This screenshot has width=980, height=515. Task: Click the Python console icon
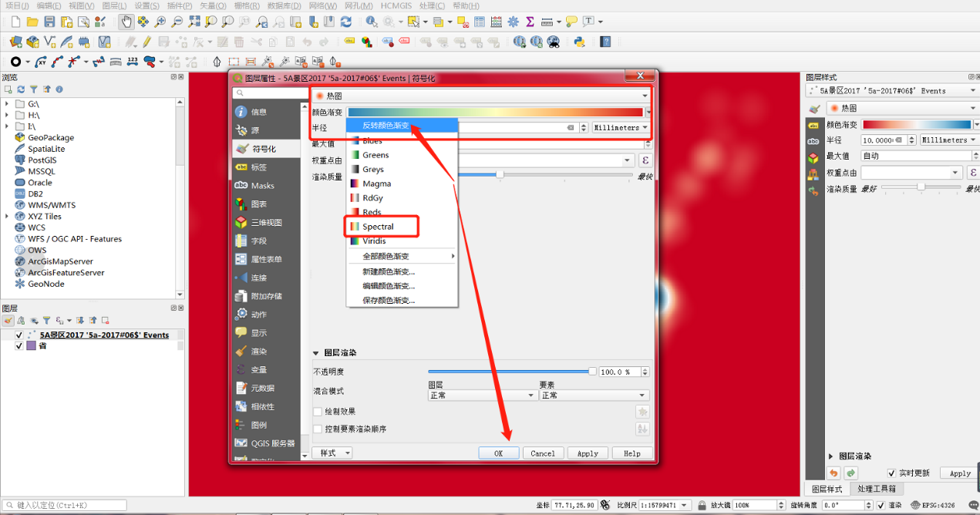click(578, 42)
